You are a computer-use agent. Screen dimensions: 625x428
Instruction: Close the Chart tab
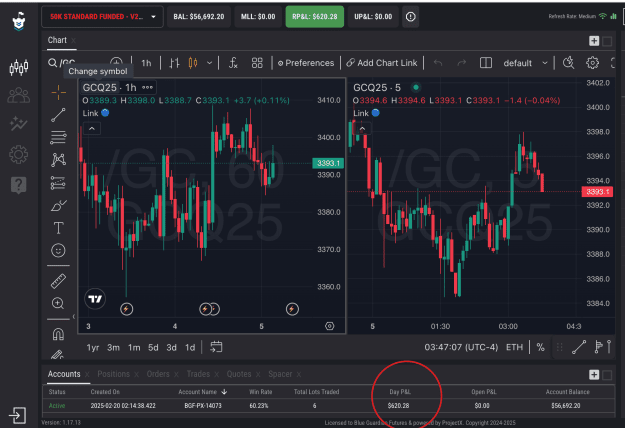[x=73, y=40]
